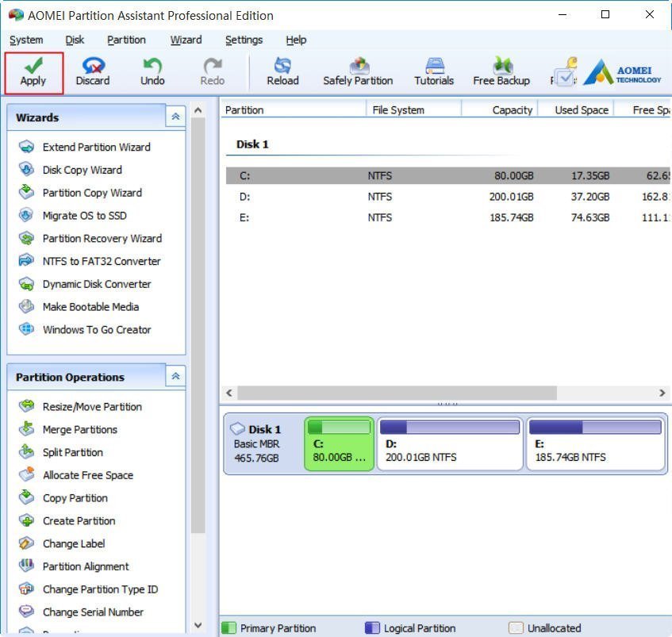
Task: Click partition list scroll left arrow
Action: point(229,393)
